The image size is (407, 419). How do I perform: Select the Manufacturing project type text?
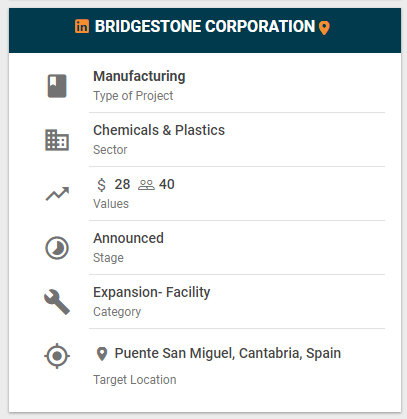click(139, 76)
